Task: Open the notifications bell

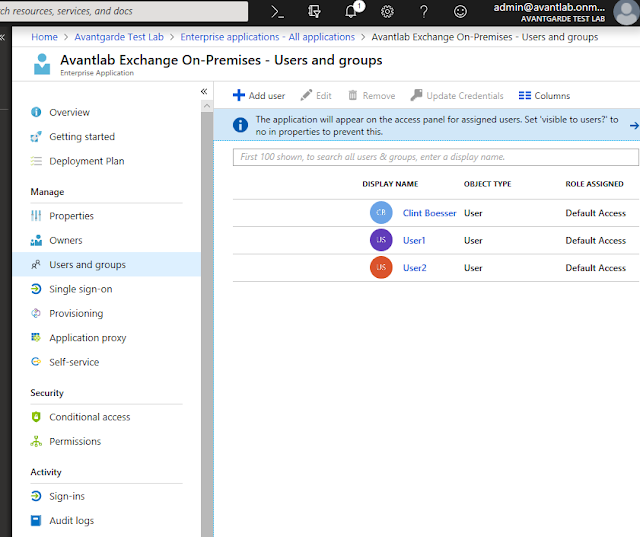Action: click(351, 11)
